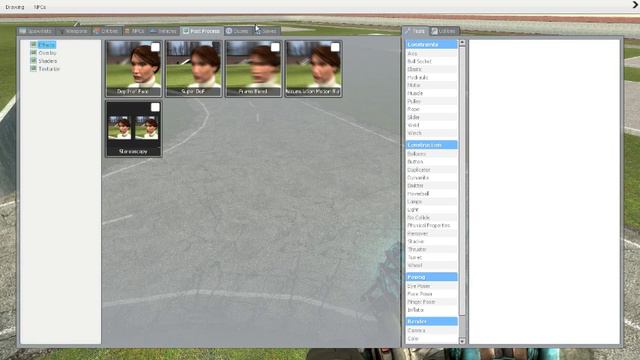
Task: Select the Inflator tool
Action: (431, 310)
